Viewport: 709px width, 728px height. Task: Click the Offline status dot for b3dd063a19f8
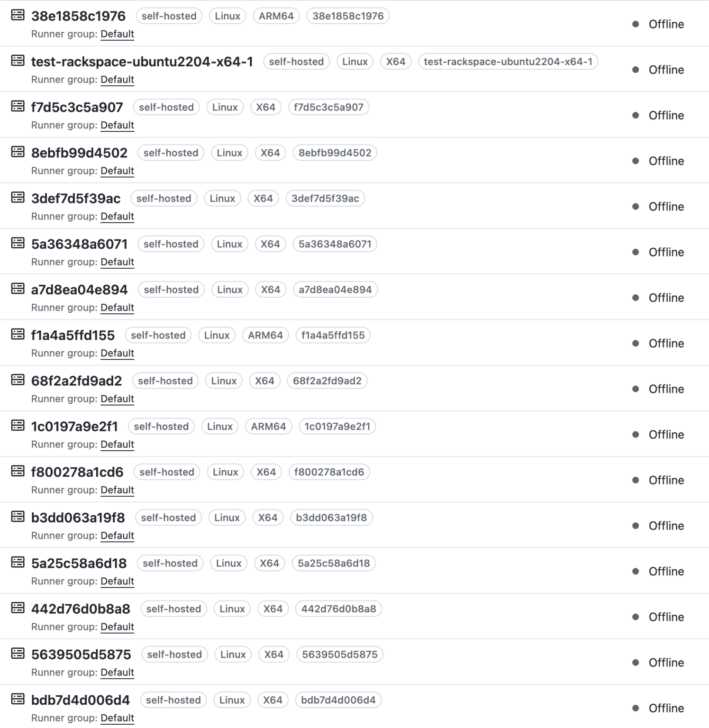point(636,526)
